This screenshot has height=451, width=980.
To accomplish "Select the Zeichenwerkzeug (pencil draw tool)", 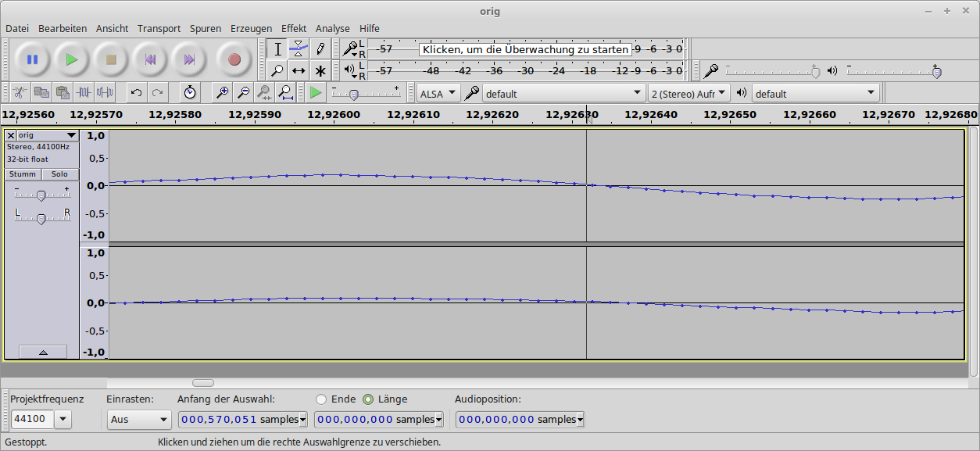I will [320, 48].
